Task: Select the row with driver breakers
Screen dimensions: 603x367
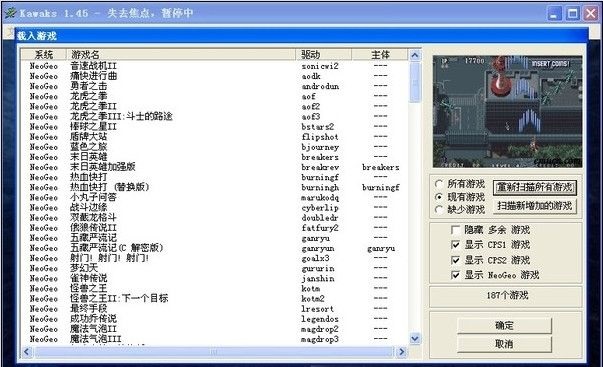Action: (x=214, y=157)
